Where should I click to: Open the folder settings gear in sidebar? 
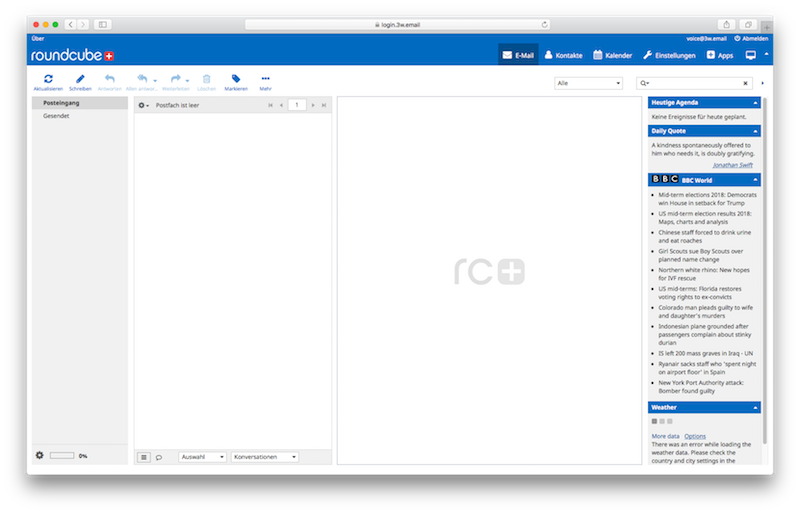point(40,455)
